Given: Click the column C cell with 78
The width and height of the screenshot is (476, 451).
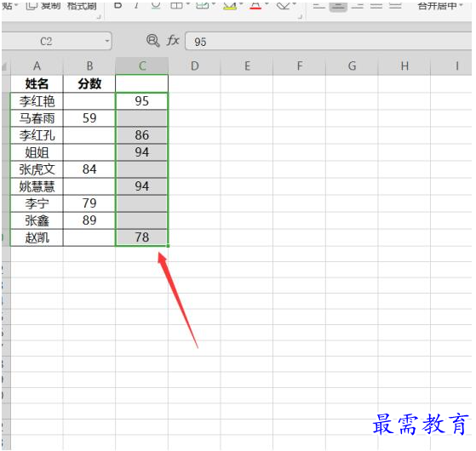Looking at the screenshot, I should click(x=141, y=237).
